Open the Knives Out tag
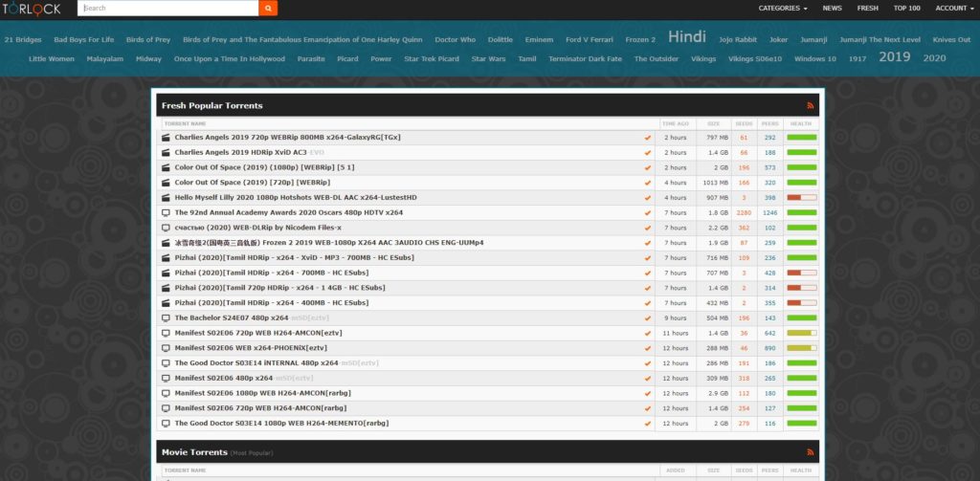980x481 pixels. [951, 39]
